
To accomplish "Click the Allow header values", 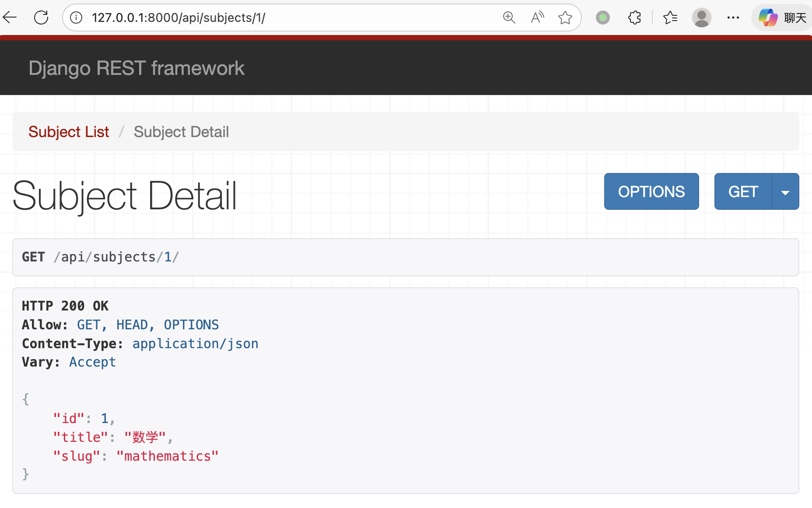I will pyautogui.click(x=148, y=325).
